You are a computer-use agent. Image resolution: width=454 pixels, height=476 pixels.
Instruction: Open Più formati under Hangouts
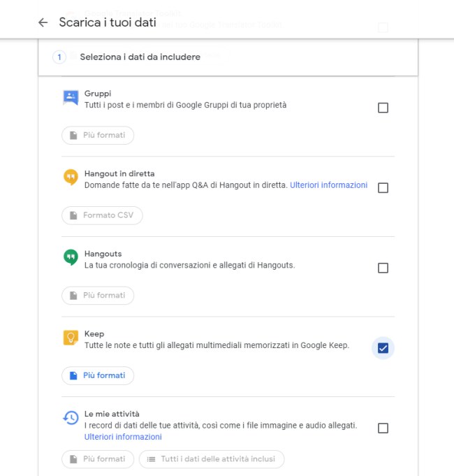click(98, 296)
